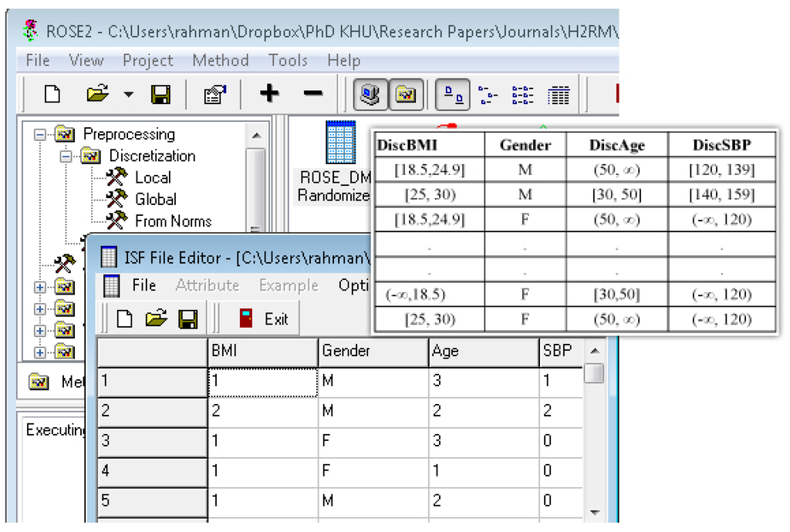The image size is (790, 532).
Task: Open the properties icon in main toolbar
Action: 214,95
